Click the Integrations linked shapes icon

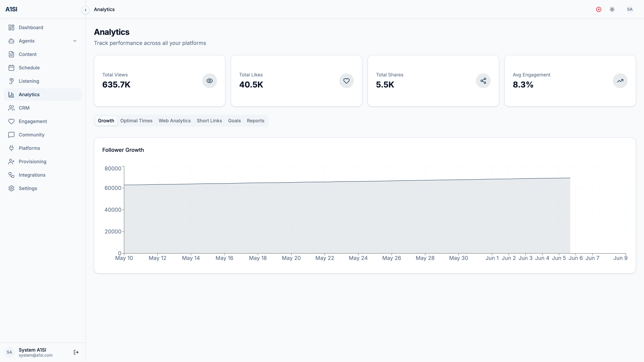click(11, 175)
